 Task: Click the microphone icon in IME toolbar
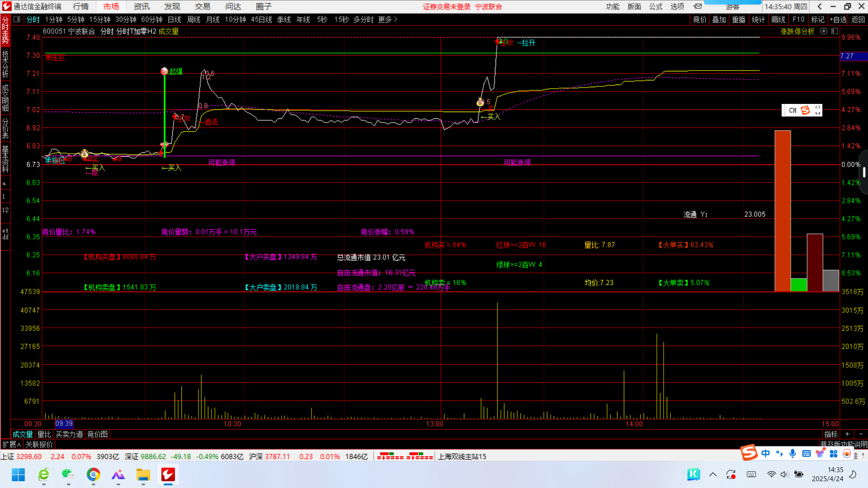click(x=793, y=453)
